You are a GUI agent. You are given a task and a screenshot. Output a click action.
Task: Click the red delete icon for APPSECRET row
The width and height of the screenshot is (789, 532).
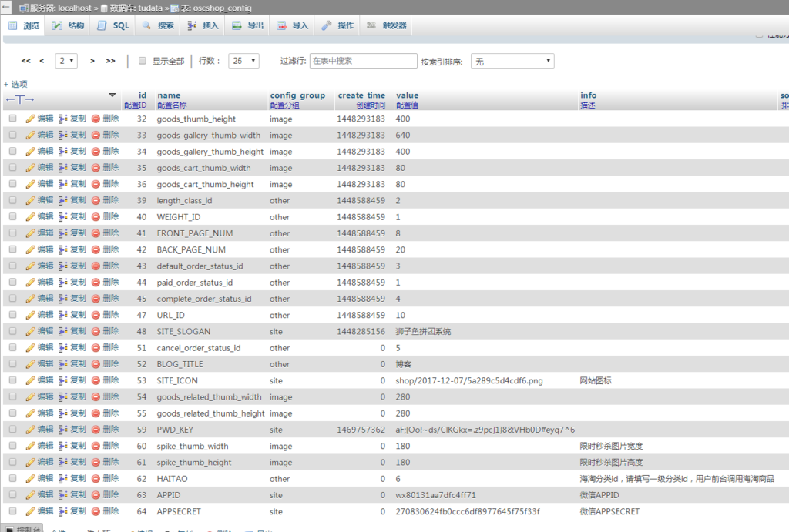click(x=96, y=511)
